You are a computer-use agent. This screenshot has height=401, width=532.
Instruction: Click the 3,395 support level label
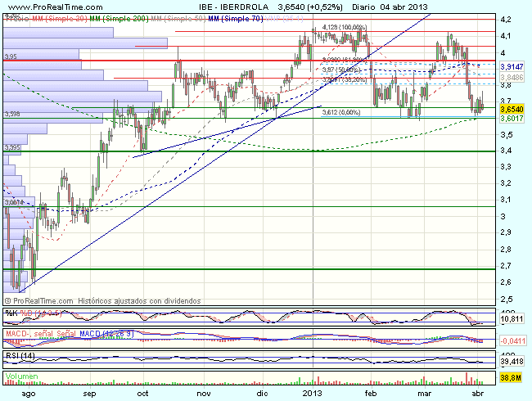click(11, 147)
